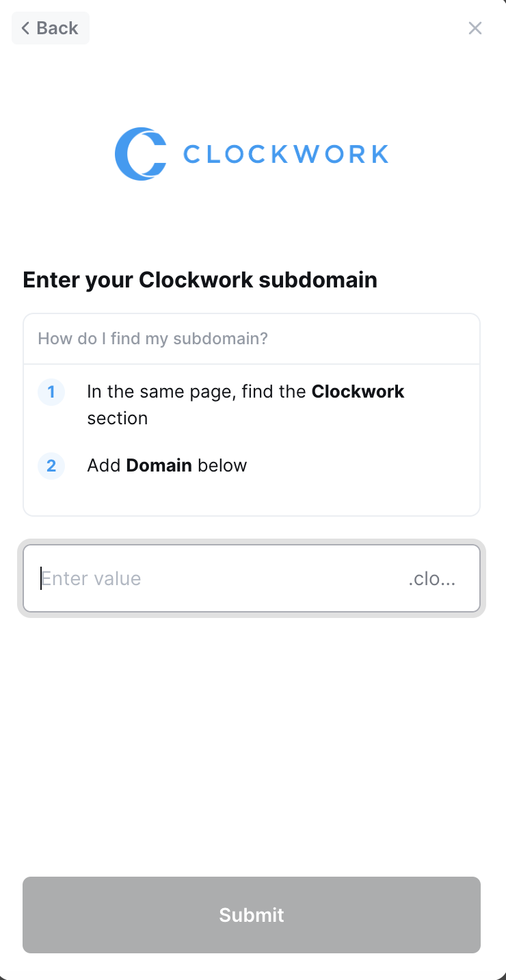Click the 'In the same page' instruction text

(x=197, y=392)
